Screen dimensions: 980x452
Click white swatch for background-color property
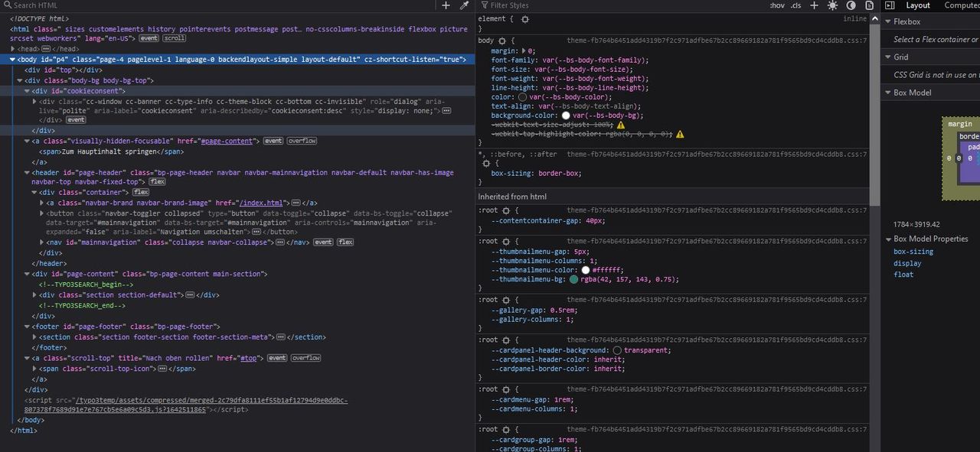(566, 115)
